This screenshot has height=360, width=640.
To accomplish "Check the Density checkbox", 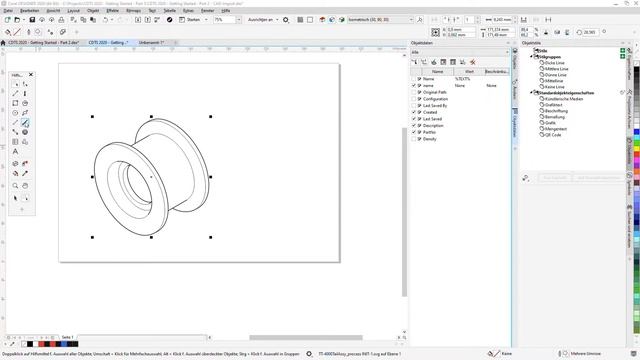I will pyautogui.click(x=414, y=139).
